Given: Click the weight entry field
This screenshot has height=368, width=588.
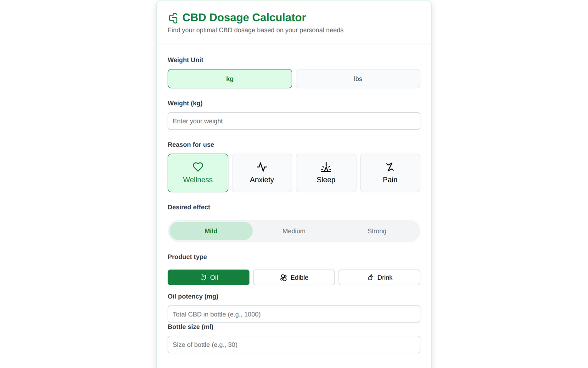Looking at the screenshot, I should click(x=294, y=121).
